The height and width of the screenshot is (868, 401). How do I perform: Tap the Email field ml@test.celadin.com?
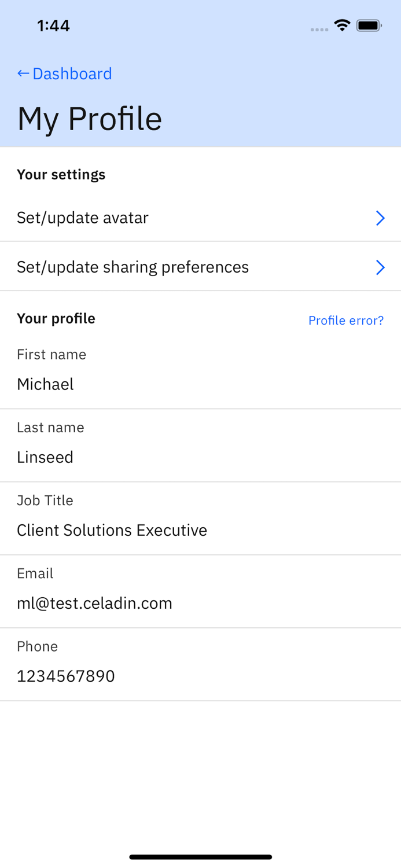[x=94, y=603]
